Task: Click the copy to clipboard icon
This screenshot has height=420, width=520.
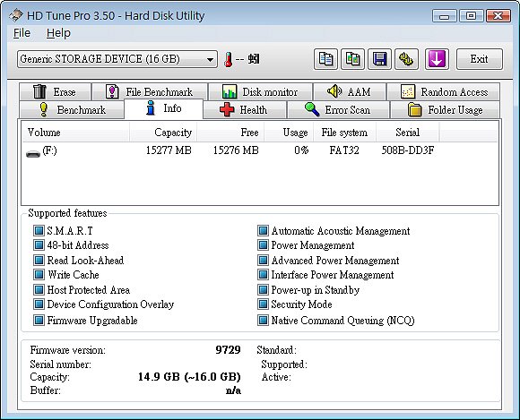Action: pos(325,59)
